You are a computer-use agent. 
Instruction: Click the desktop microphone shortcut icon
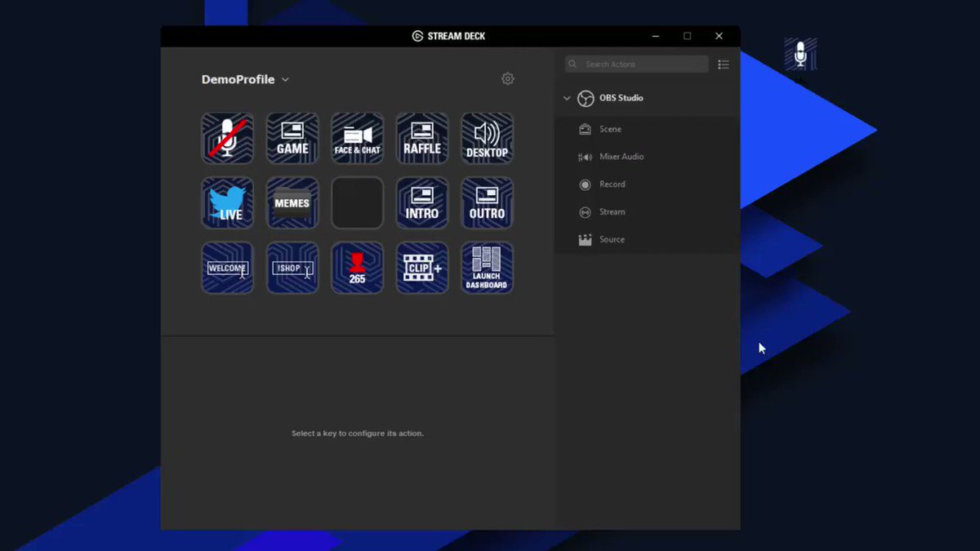point(801,54)
